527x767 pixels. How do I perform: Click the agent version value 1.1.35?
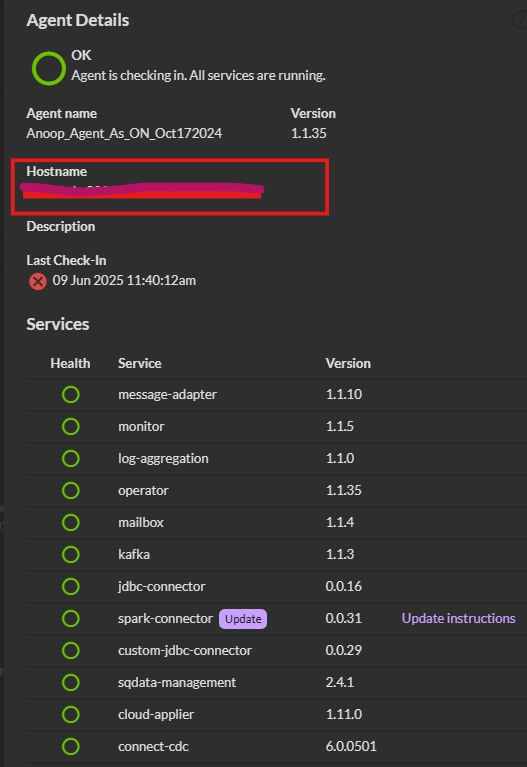308,134
